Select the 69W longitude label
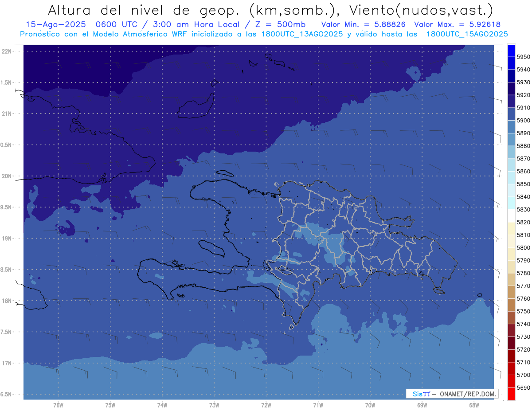Image resolution: width=532 pixels, height=411 pixels. tap(422, 405)
